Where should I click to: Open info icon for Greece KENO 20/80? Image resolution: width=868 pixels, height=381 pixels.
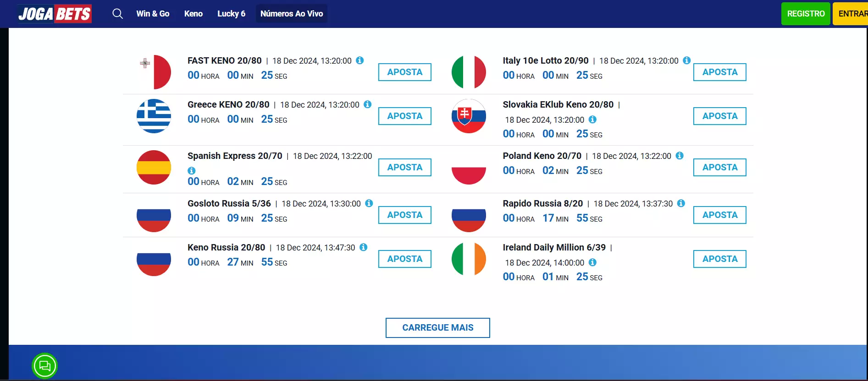click(x=367, y=104)
